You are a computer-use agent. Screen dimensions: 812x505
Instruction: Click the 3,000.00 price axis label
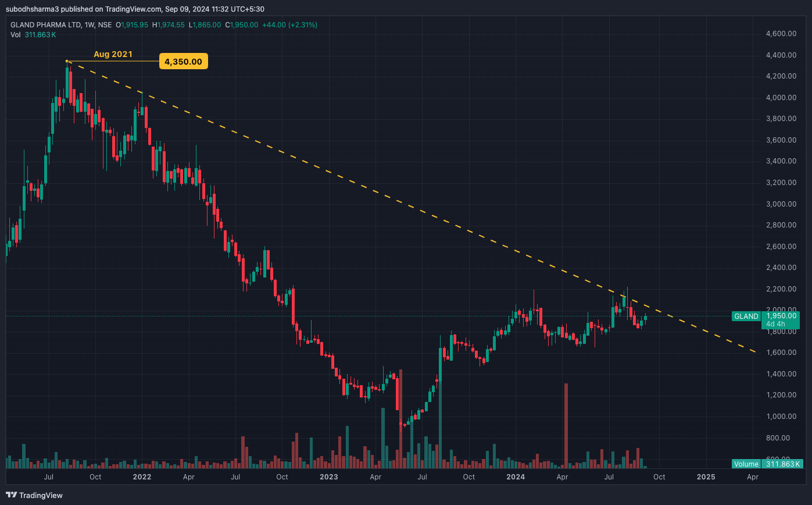pos(781,204)
